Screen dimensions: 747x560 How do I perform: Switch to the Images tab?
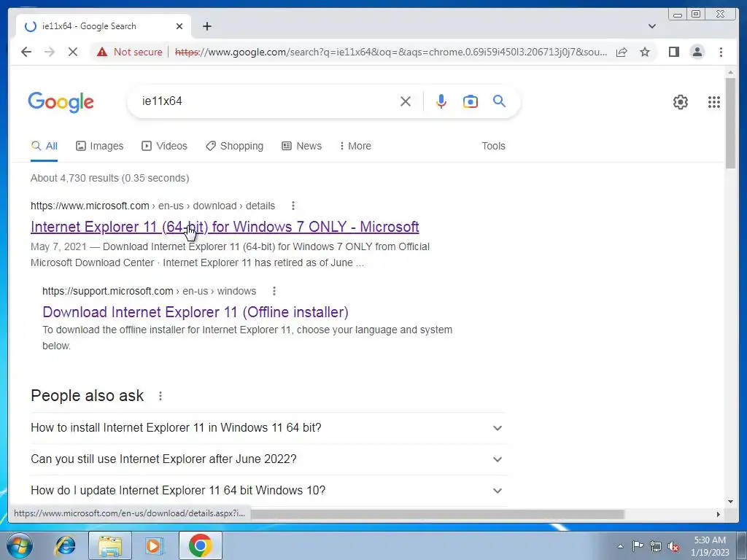(x=99, y=146)
